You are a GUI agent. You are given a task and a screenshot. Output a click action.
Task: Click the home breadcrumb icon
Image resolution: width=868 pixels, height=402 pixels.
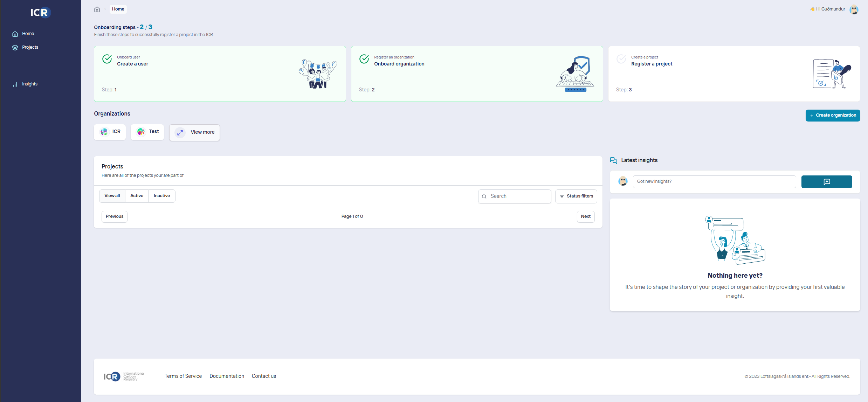point(97,9)
